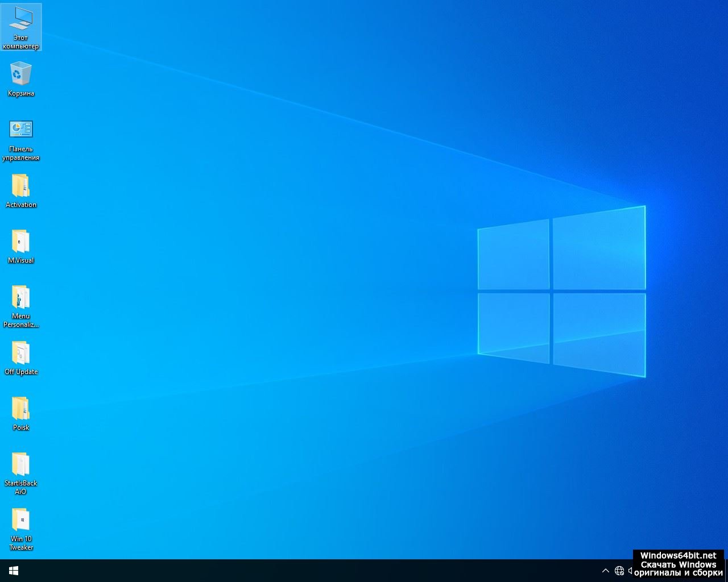
Task: Select the StartIsBack AiO folder
Action: click(21, 464)
